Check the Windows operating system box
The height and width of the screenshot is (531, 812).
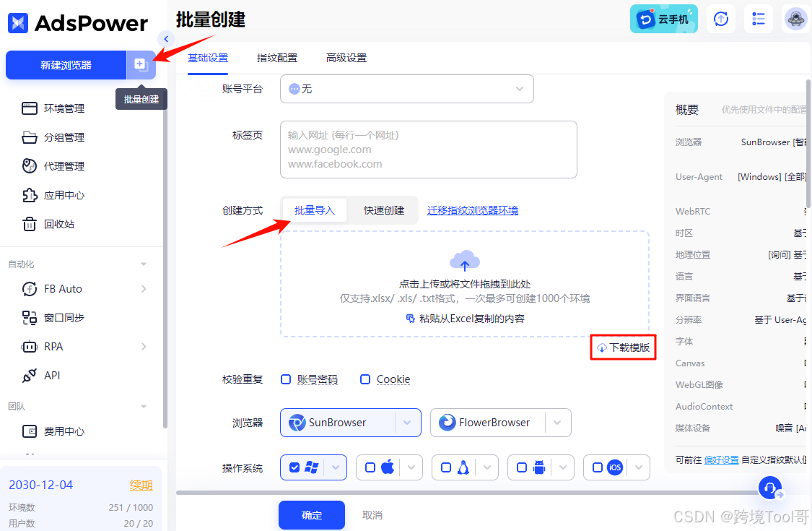pyautogui.click(x=294, y=467)
